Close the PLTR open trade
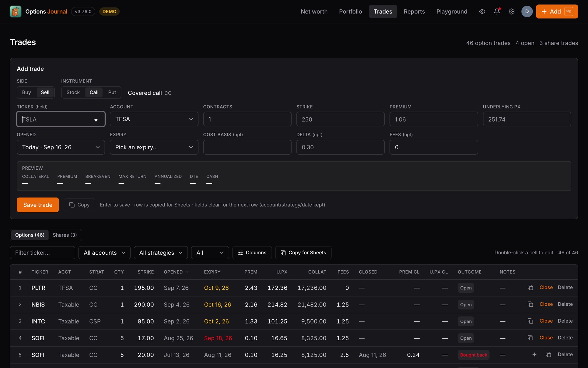The image size is (588, 368). coord(546,287)
